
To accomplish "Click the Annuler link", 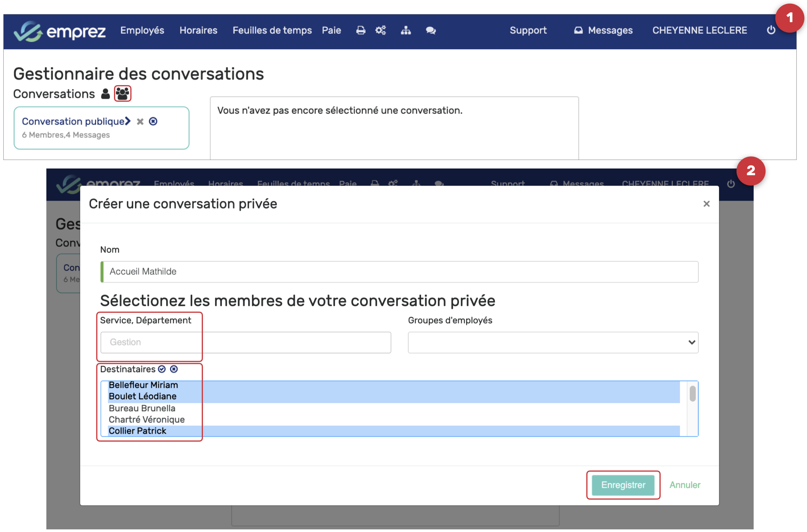I will 685,485.
